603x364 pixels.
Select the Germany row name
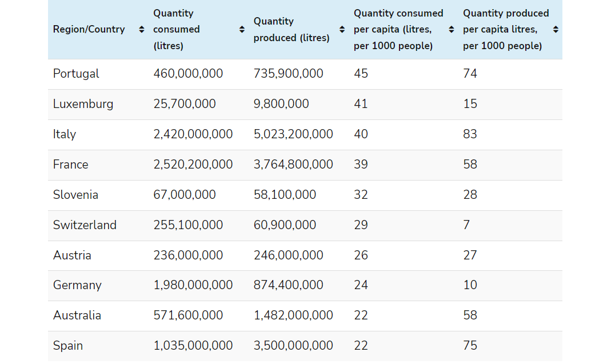point(77,285)
